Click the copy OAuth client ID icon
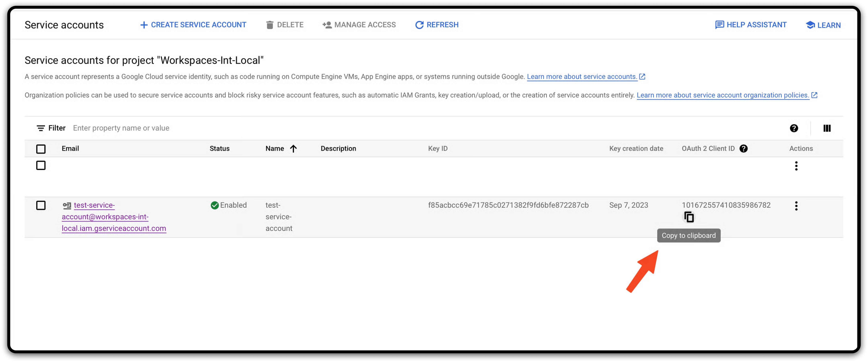 click(689, 217)
